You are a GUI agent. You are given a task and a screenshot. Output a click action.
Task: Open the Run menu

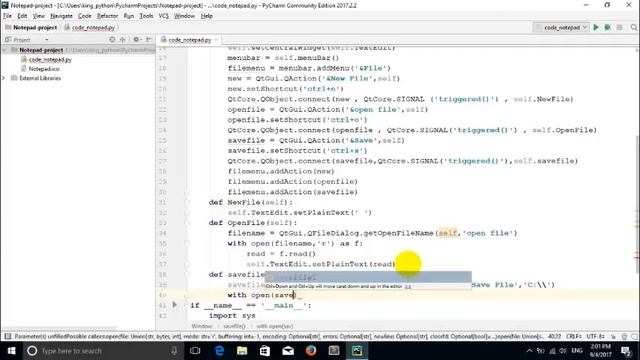(129, 16)
